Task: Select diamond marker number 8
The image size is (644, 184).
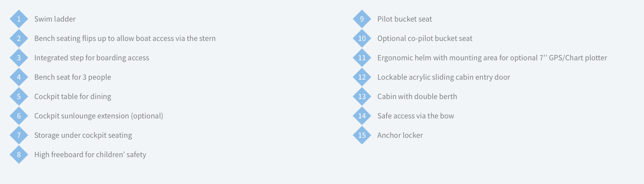Action: (19, 155)
